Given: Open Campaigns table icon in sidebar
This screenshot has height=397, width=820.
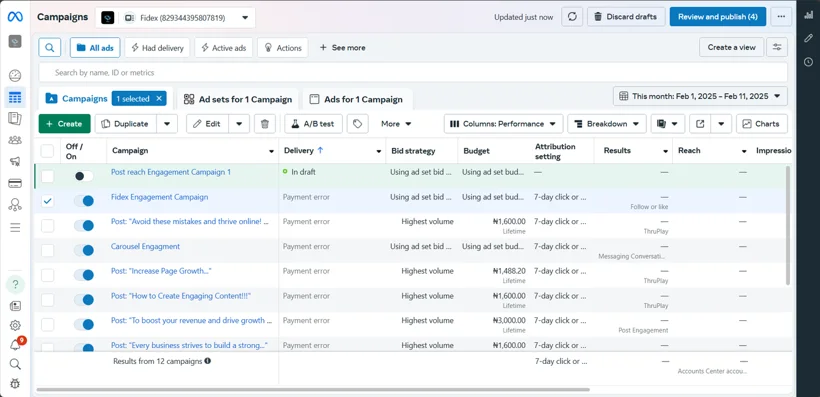Looking at the screenshot, I should (x=15, y=97).
